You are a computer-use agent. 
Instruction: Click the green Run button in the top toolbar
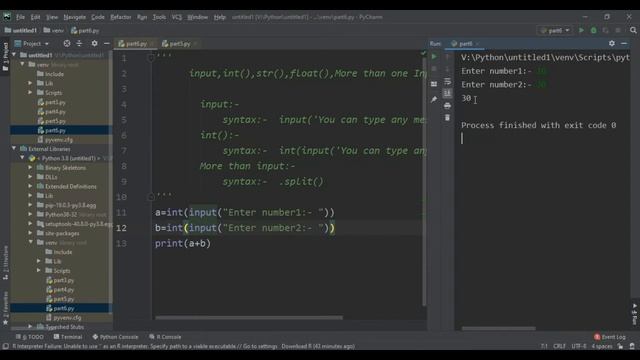point(581,30)
